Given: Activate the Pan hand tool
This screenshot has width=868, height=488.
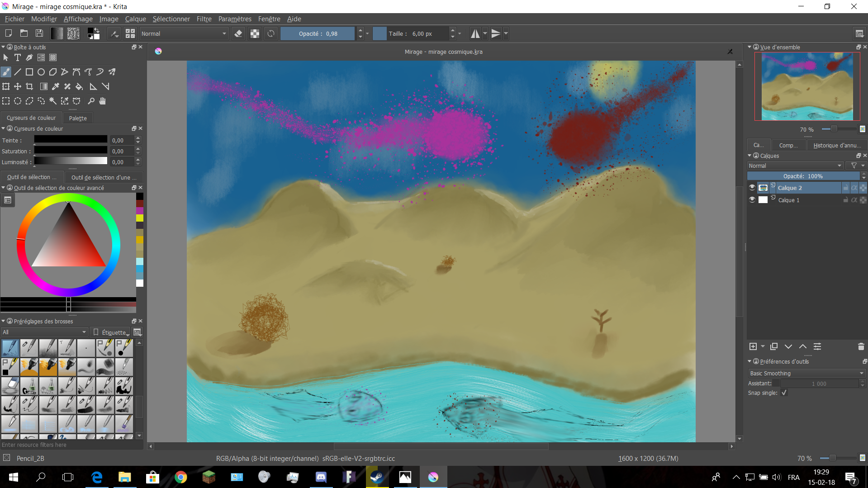Looking at the screenshot, I should [x=103, y=101].
